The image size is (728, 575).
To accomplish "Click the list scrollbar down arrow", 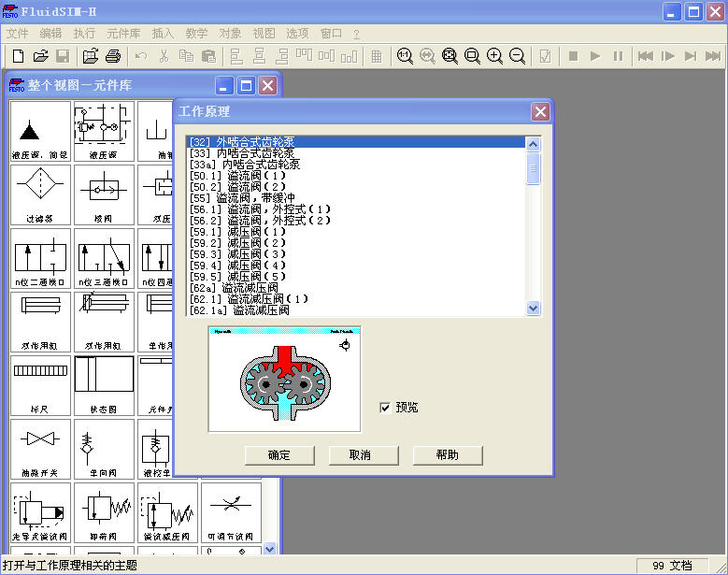I will pos(533,308).
